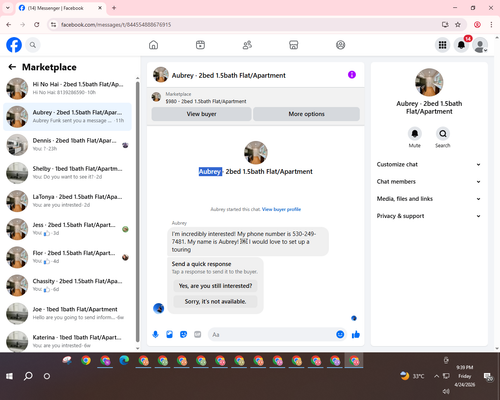The width and height of the screenshot is (500, 400).
Task: Open the Katerina 1bed 1bath conversation
Action: [67, 341]
